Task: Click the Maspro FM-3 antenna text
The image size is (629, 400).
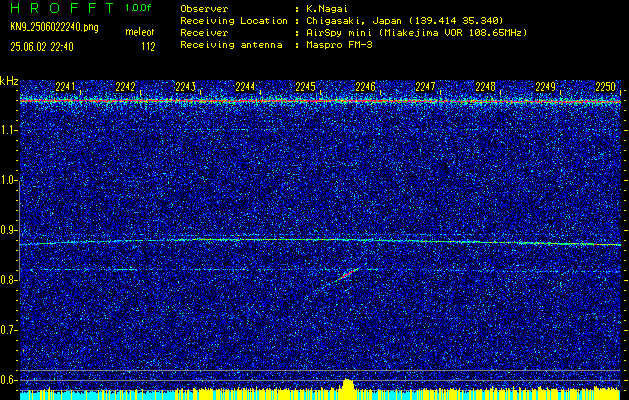Action: [339, 45]
